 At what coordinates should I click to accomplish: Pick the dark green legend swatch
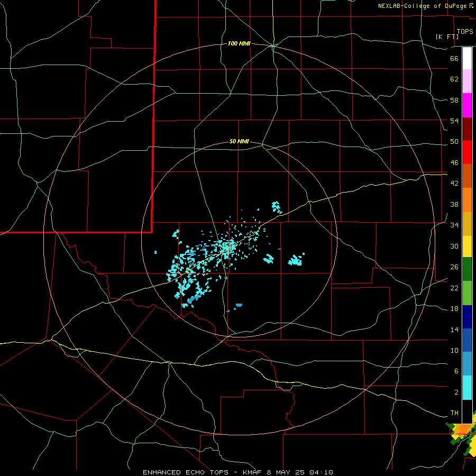point(467,269)
